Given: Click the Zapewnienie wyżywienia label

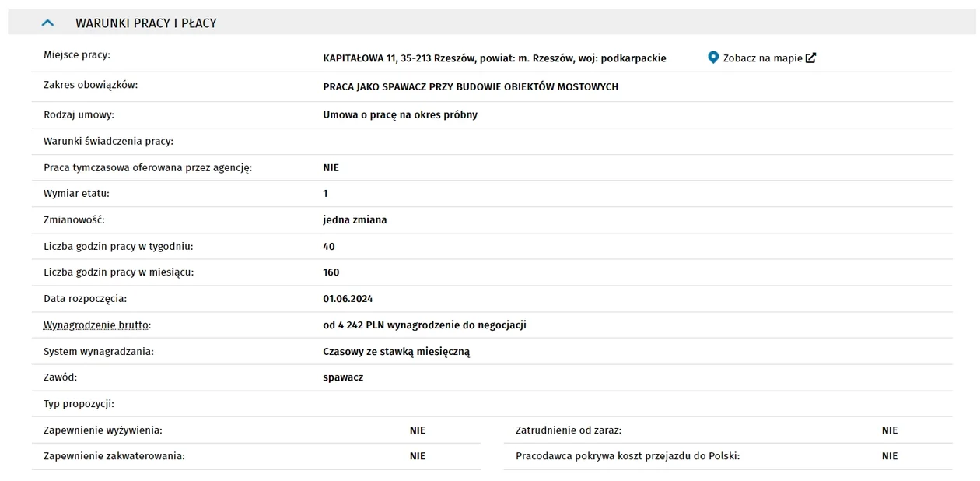Looking at the screenshot, I should pyautogui.click(x=103, y=430).
